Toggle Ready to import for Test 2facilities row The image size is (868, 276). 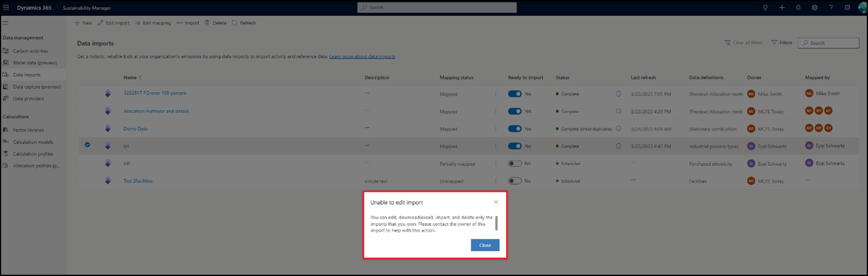coord(515,181)
